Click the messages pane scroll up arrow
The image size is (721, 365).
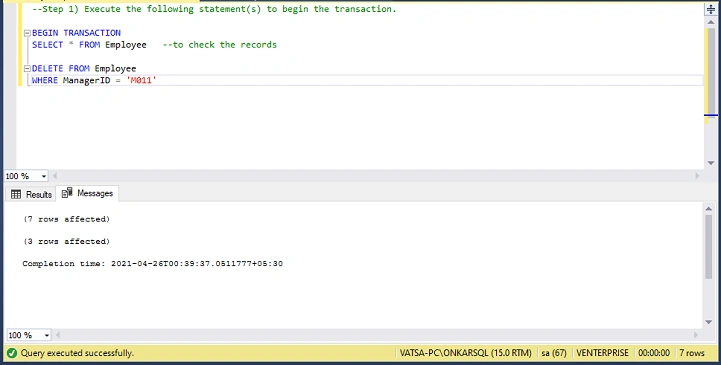click(708, 208)
